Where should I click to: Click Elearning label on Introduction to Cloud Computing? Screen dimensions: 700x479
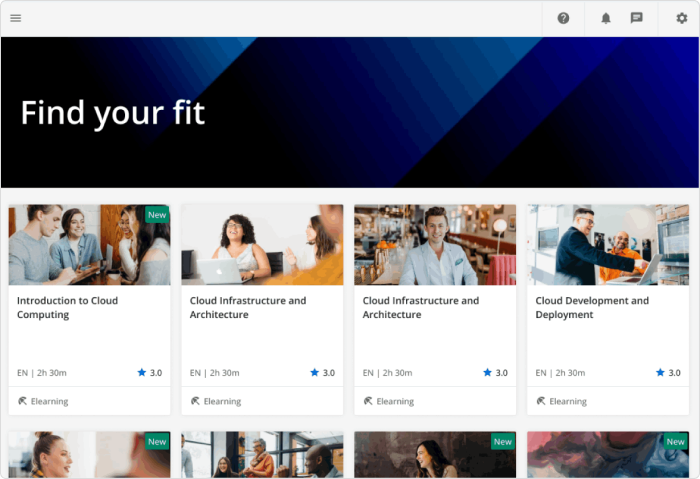[x=50, y=401]
